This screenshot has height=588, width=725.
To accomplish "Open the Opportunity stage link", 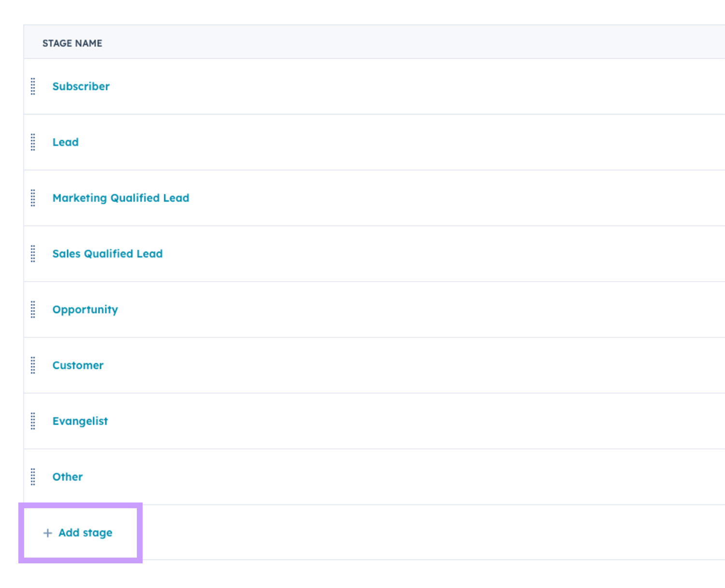I will point(85,310).
